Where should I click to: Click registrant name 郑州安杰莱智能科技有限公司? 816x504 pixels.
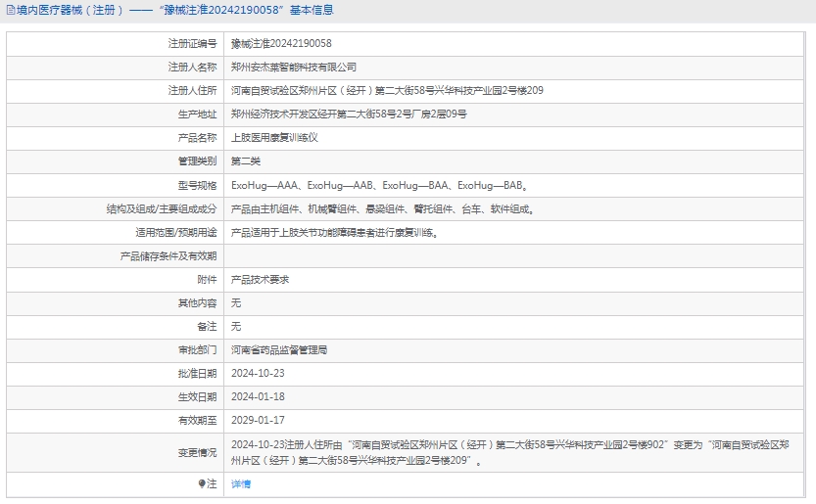pos(293,68)
